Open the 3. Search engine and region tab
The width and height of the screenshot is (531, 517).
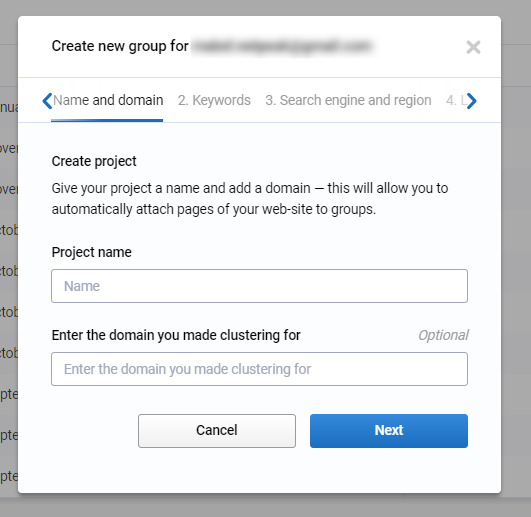tap(348, 100)
